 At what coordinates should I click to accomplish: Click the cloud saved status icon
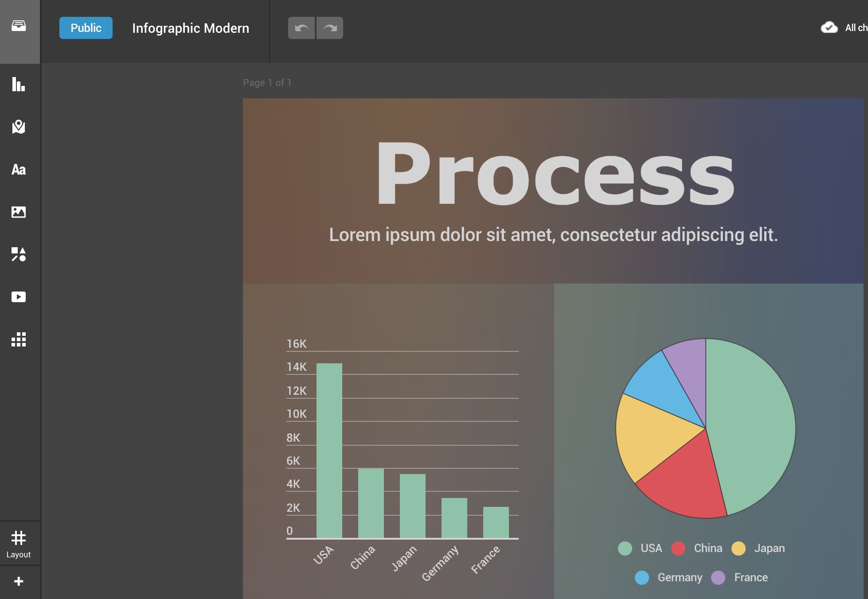click(x=829, y=27)
